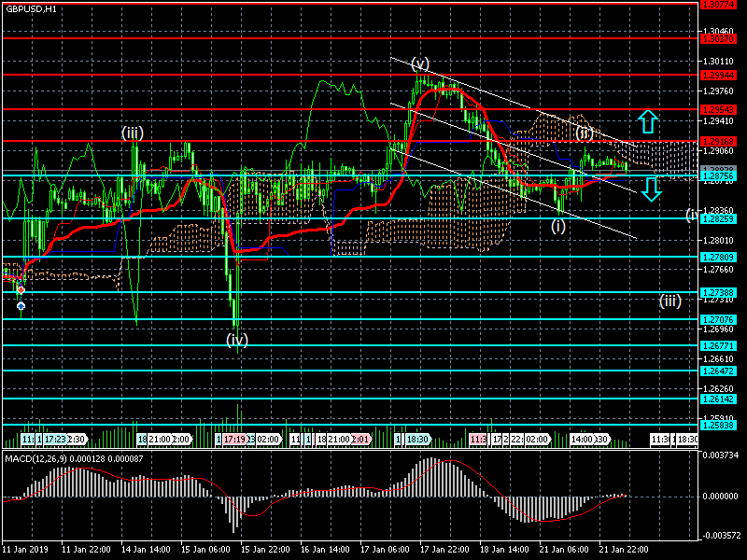Screen dimensions: 747x560
Task: Click the 17:23 event time flag
Action: [54, 439]
